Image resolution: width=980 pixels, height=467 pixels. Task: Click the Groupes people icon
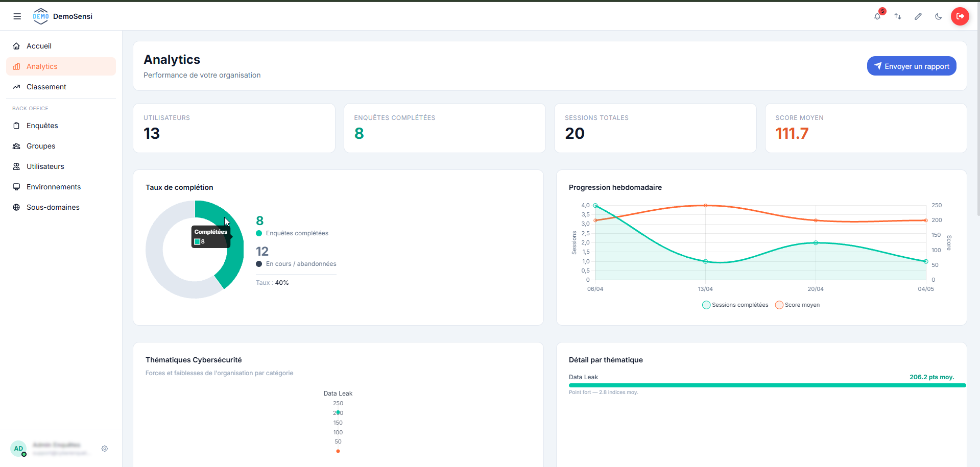tap(16, 146)
